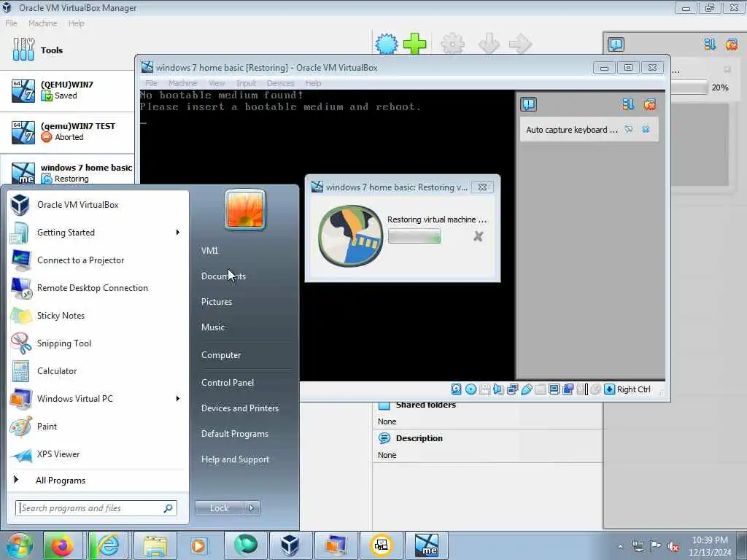Click the clear-all notifications icon in Manager panel

pos(731,44)
